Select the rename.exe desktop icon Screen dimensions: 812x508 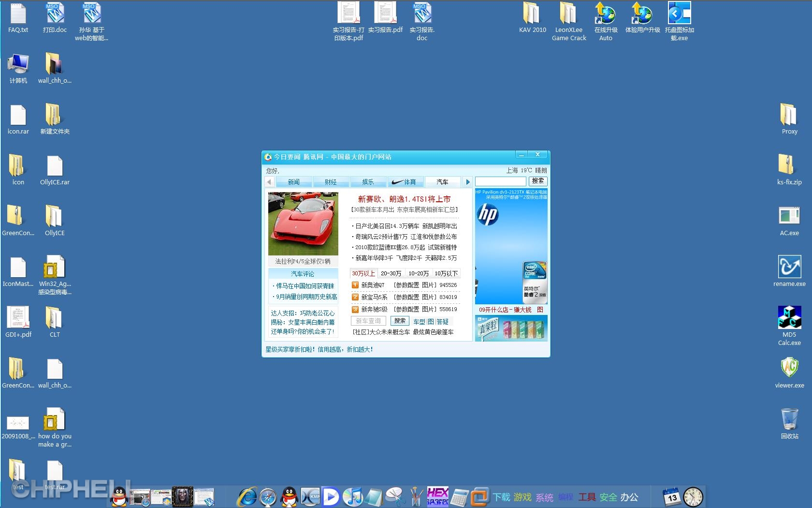coord(789,271)
